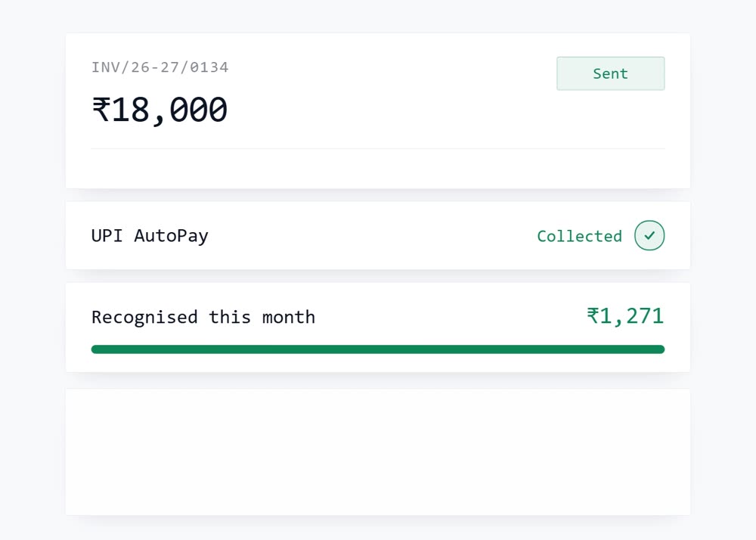Click the green rupee symbol before 1,271

[x=593, y=316]
